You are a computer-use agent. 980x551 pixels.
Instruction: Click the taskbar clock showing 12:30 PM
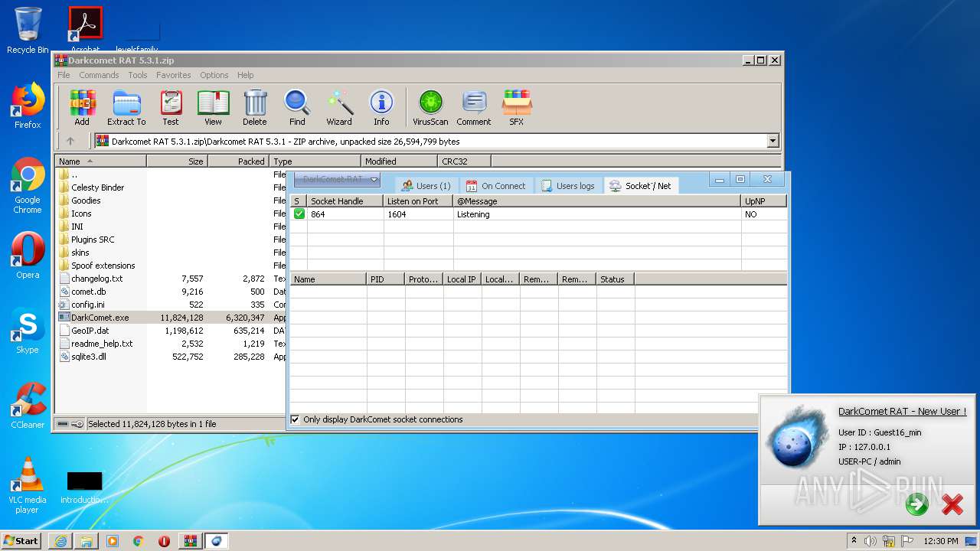click(x=941, y=541)
